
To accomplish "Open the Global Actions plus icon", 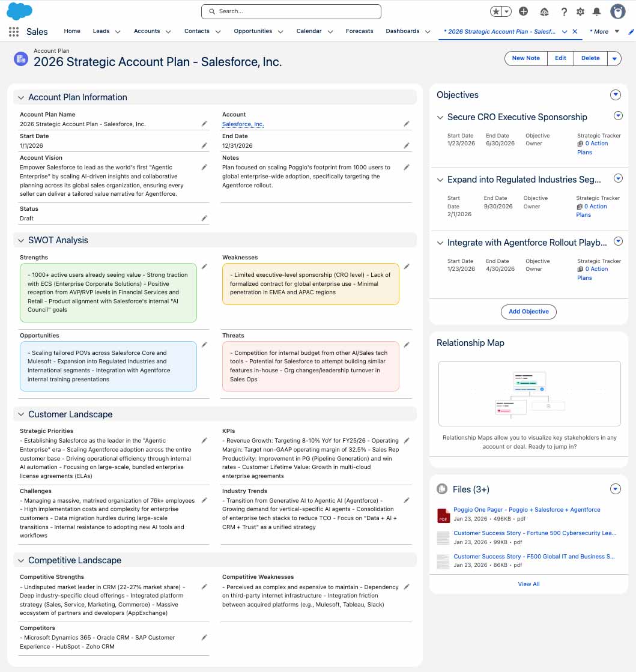I will coord(523,11).
